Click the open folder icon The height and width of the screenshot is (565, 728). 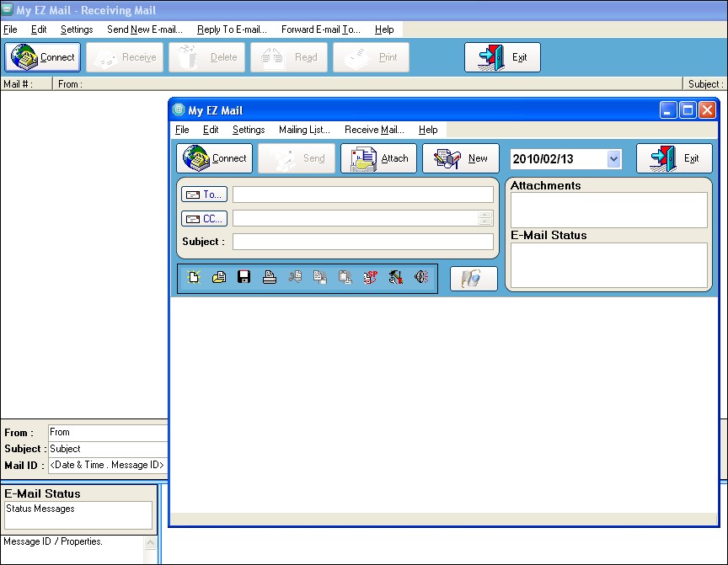219,278
